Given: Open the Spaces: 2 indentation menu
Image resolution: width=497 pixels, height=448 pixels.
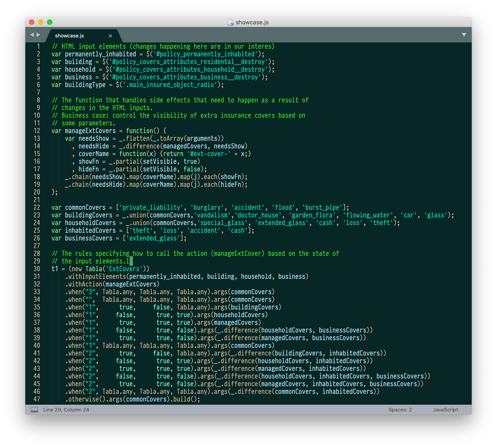Looking at the screenshot, I should click(400, 410).
